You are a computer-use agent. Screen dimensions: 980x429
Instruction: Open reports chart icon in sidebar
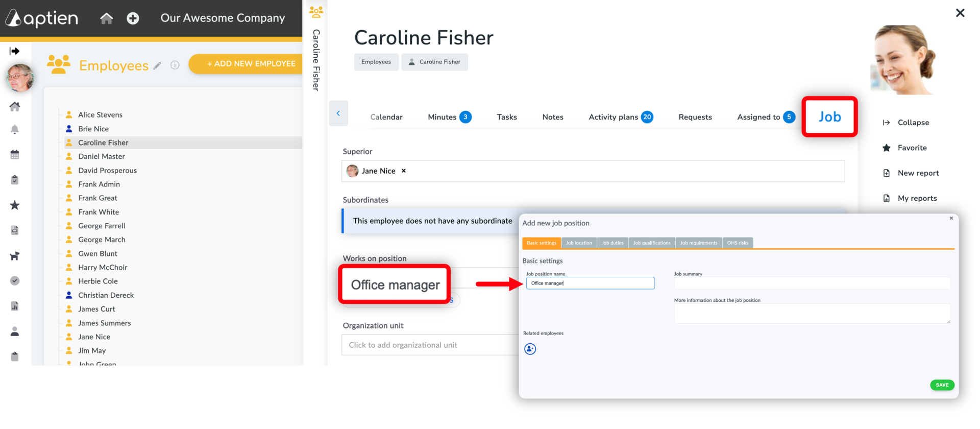coord(15,306)
